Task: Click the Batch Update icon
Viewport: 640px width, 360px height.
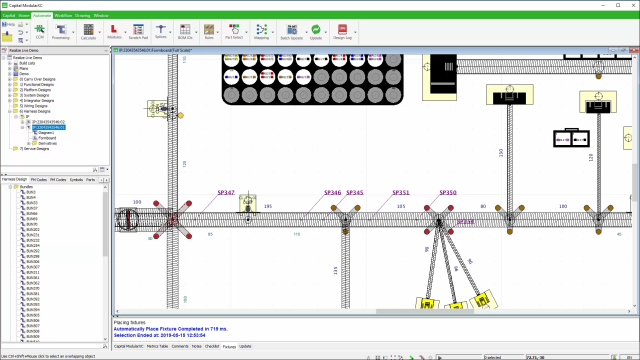Action: click(x=291, y=29)
